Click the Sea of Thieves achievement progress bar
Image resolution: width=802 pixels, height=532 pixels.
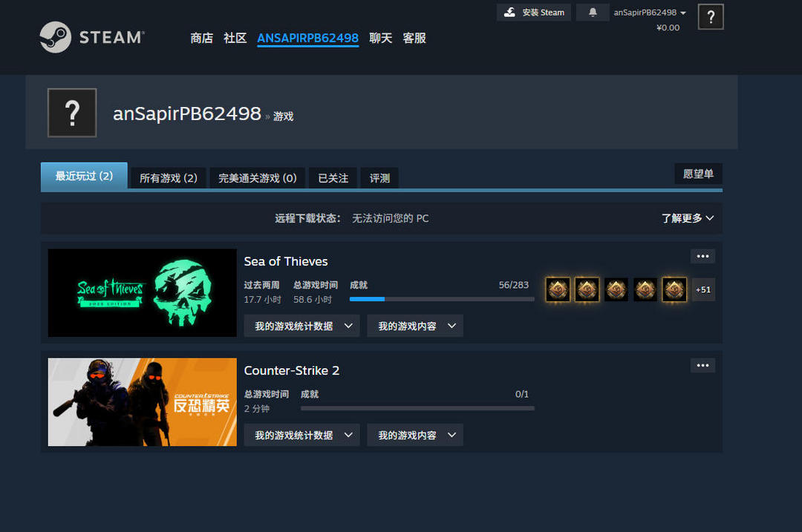pos(442,299)
